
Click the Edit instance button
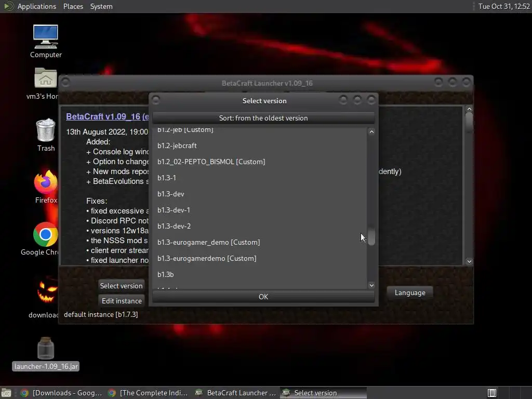point(122,301)
